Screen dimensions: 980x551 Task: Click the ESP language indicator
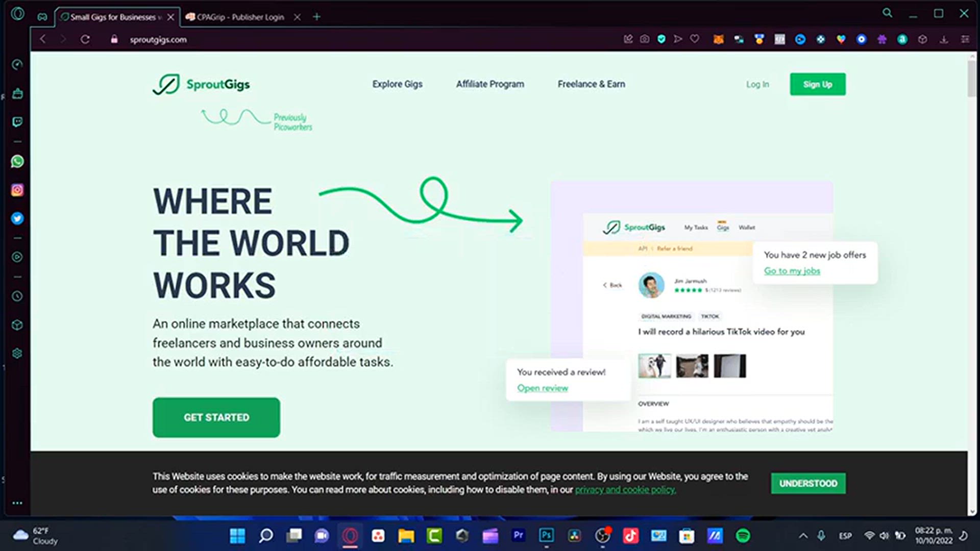point(845,536)
